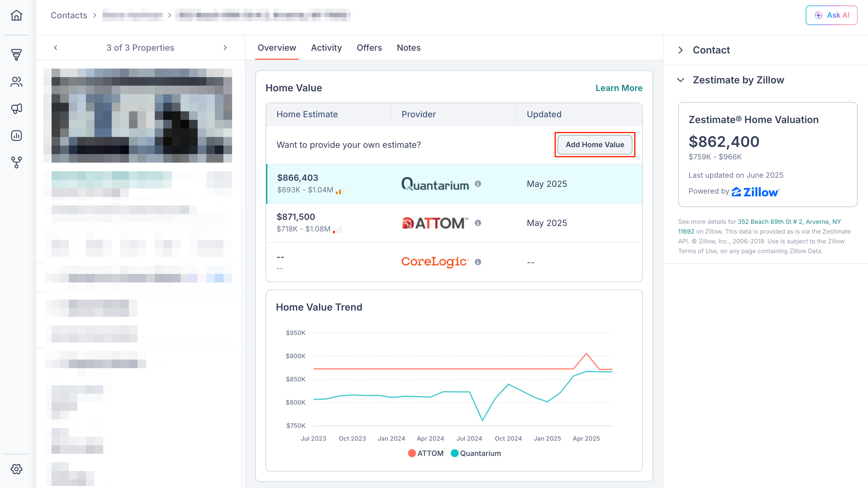Click Last updated on June 2025 text
The width and height of the screenshot is (868, 488).
pyautogui.click(x=736, y=175)
